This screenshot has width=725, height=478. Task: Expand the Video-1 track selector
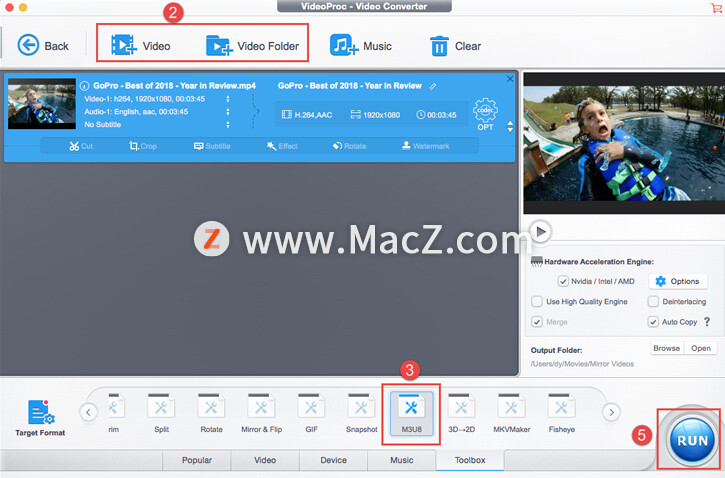pyautogui.click(x=227, y=99)
